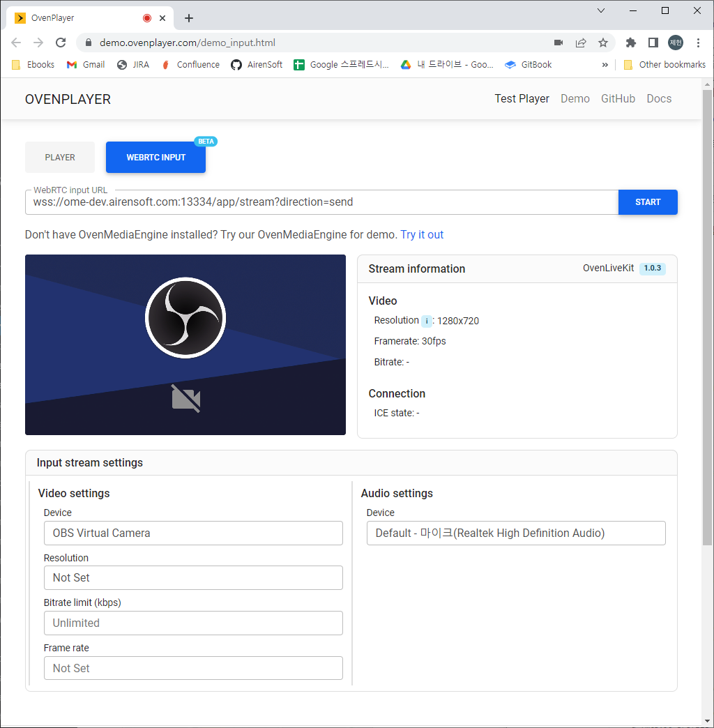This screenshot has height=728, width=714.
Task: Open Gmail from the bookmarks bar
Action: click(85, 64)
